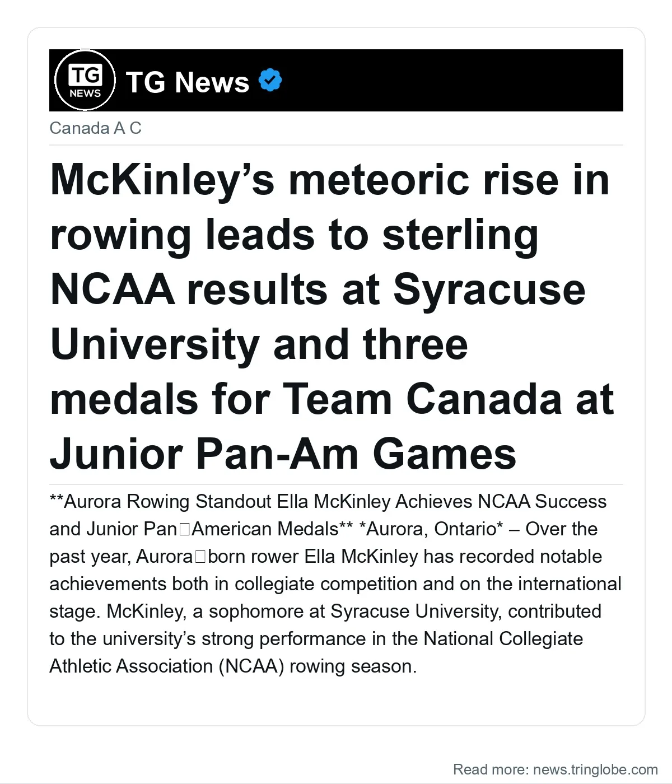Viewport: 672px width, 784px height.
Task: Click Junior Pan-Am Games in the headline
Action: (x=283, y=454)
